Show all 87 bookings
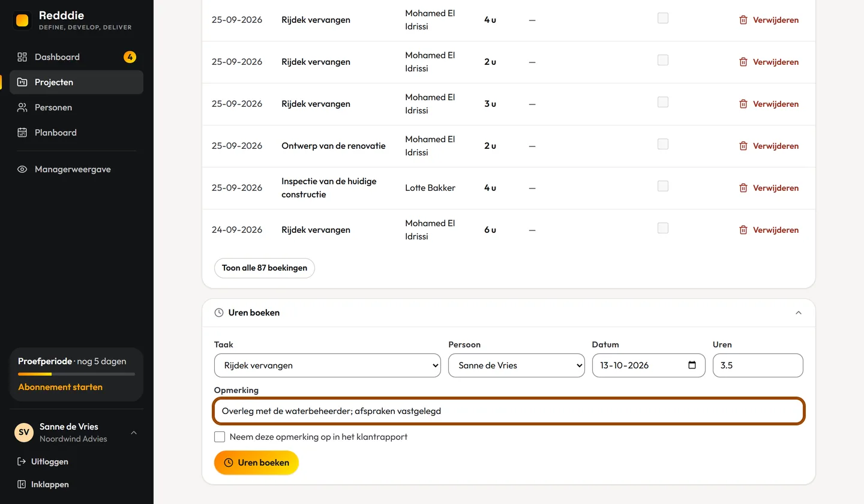Viewport: 864px width, 504px height. click(x=265, y=268)
